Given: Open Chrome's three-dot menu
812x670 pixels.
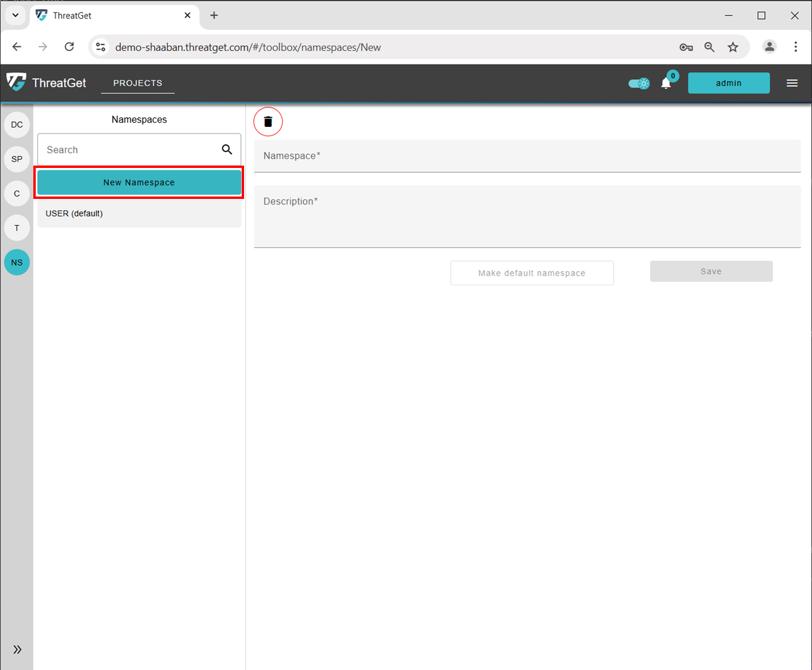Looking at the screenshot, I should pos(795,46).
